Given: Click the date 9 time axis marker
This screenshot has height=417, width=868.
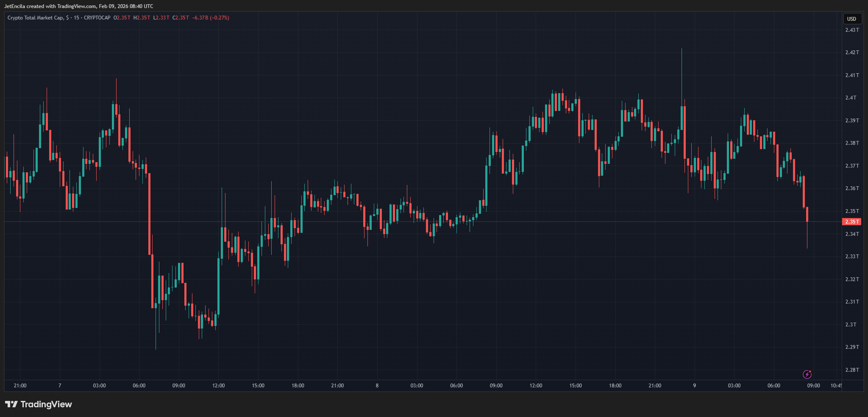Looking at the screenshot, I should coord(694,386).
